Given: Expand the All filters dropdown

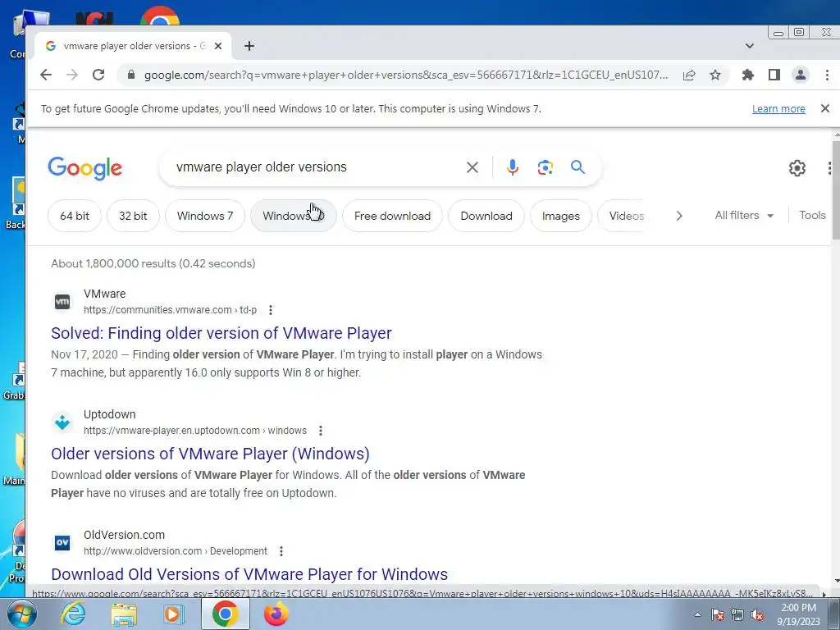Looking at the screenshot, I should coord(744,216).
